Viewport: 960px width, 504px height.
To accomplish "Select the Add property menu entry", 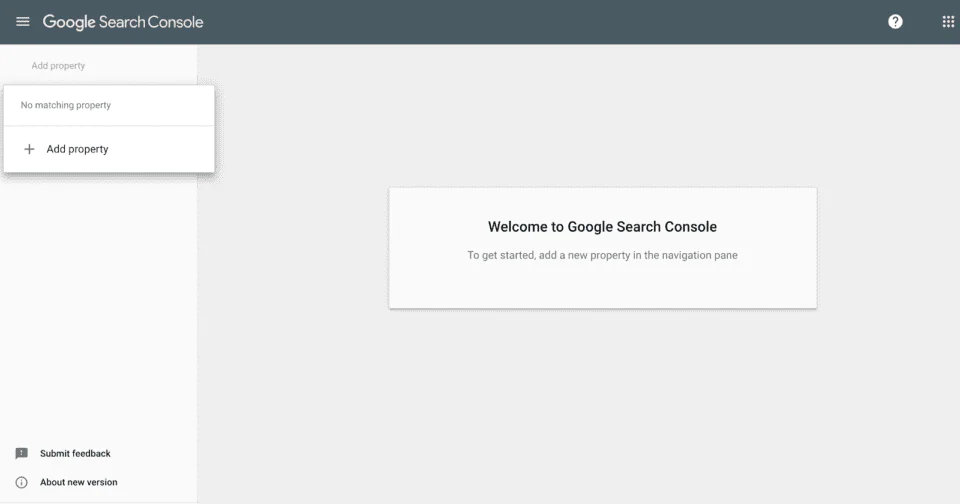I will [77, 149].
